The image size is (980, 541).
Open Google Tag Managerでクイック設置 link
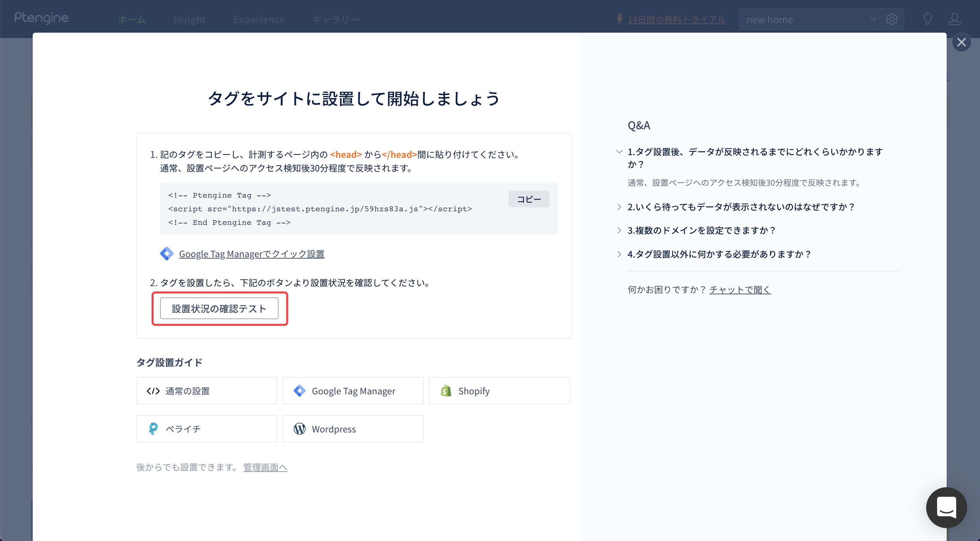pos(251,254)
